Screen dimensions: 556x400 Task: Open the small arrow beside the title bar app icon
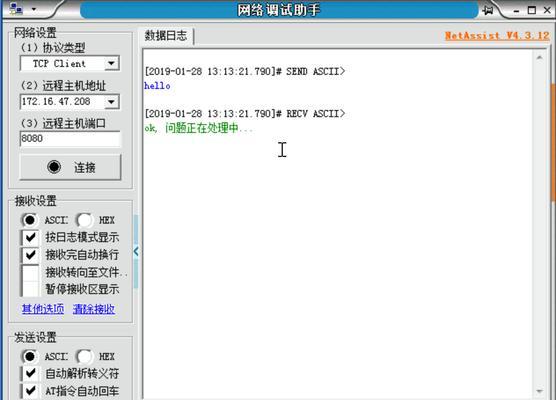[34, 9]
